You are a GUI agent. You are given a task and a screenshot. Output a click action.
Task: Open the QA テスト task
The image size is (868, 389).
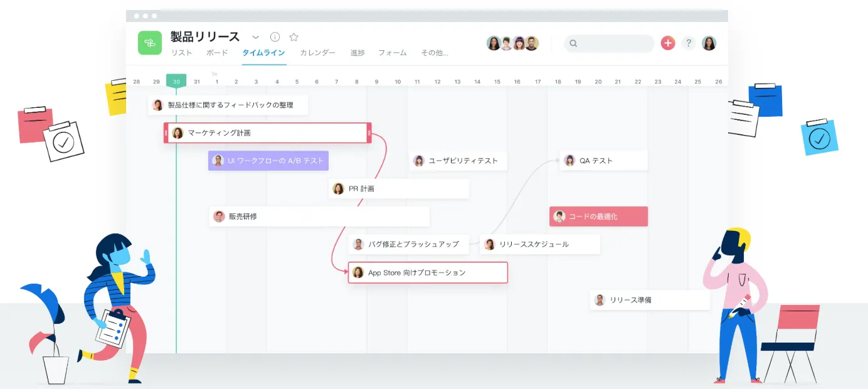603,161
